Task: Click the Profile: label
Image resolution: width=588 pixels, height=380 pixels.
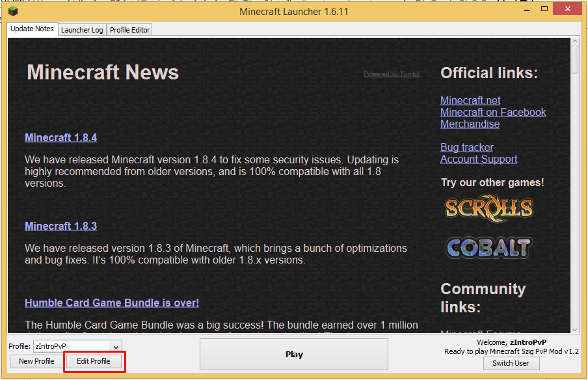Action: pos(20,346)
